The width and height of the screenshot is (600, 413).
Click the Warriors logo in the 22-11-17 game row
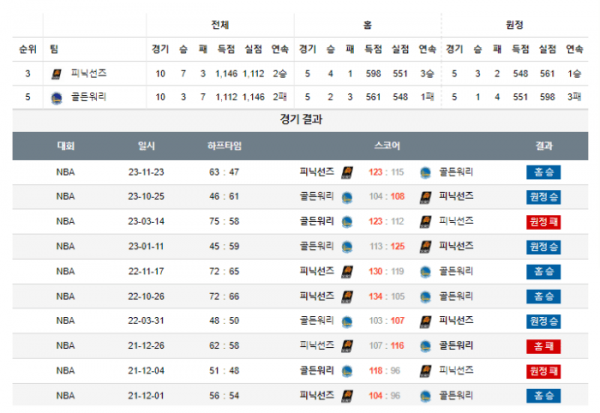pyautogui.click(x=425, y=273)
